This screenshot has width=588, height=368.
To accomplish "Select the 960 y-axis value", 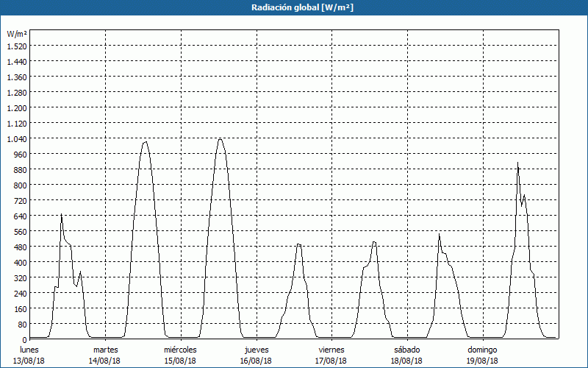I will coord(21,154).
